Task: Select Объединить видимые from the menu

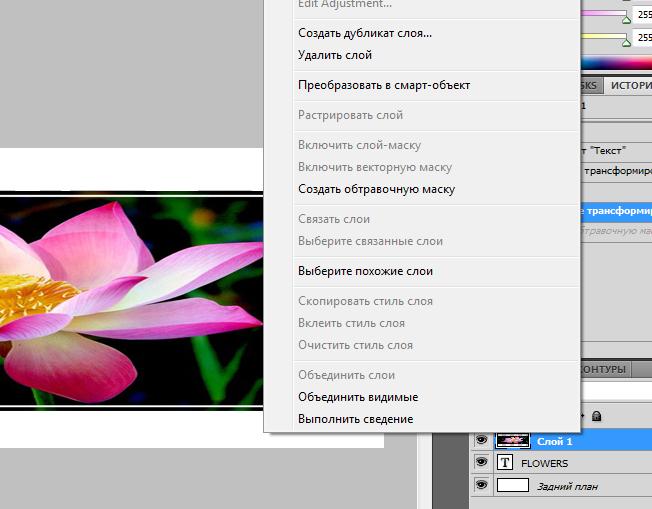Action: (358, 397)
